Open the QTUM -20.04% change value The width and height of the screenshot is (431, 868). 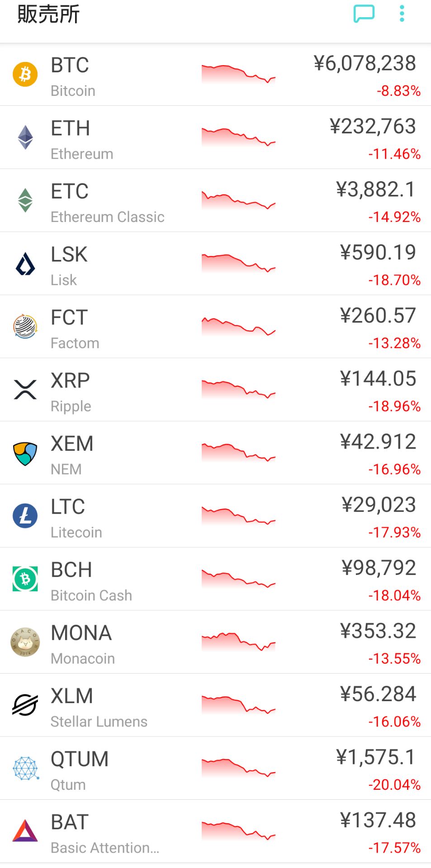pyautogui.click(x=394, y=784)
